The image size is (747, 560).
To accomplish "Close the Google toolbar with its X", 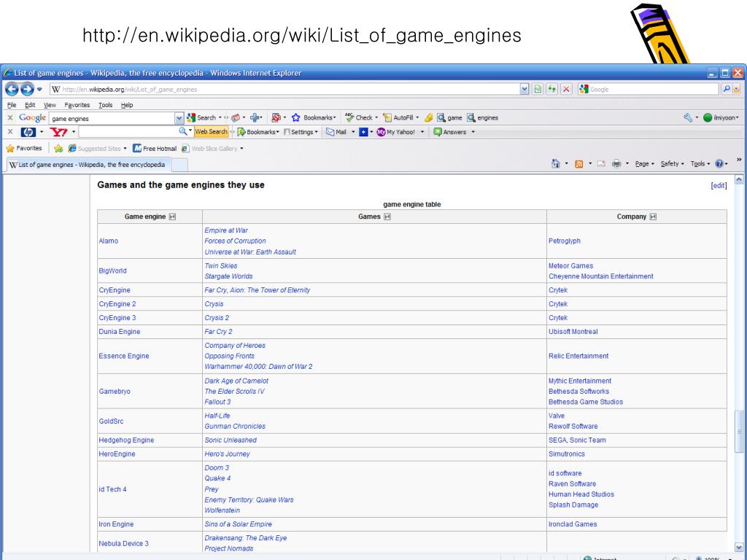I will [10, 117].
